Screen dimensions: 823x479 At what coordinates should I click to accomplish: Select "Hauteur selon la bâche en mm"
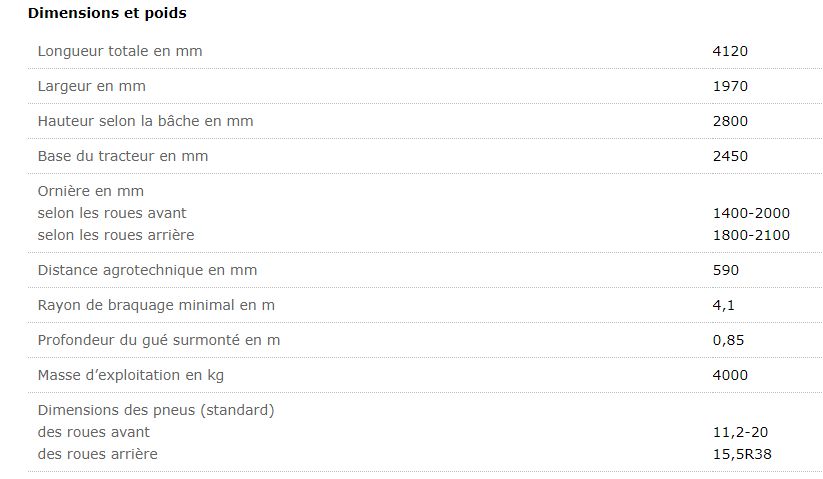pyautogui.click(x=145, y=121)
